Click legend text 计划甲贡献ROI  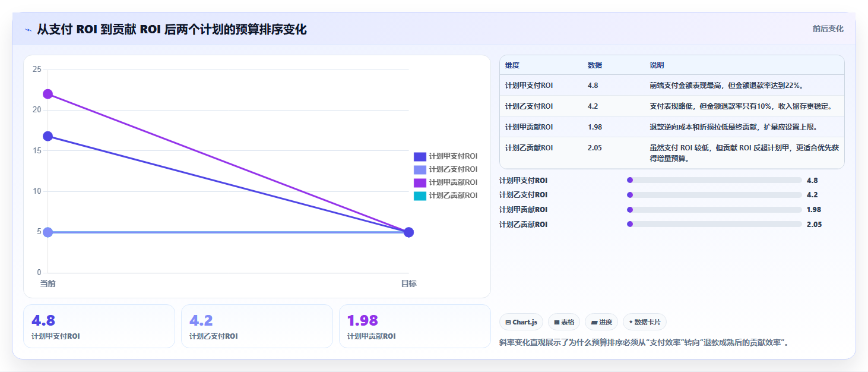pos(453,182)
